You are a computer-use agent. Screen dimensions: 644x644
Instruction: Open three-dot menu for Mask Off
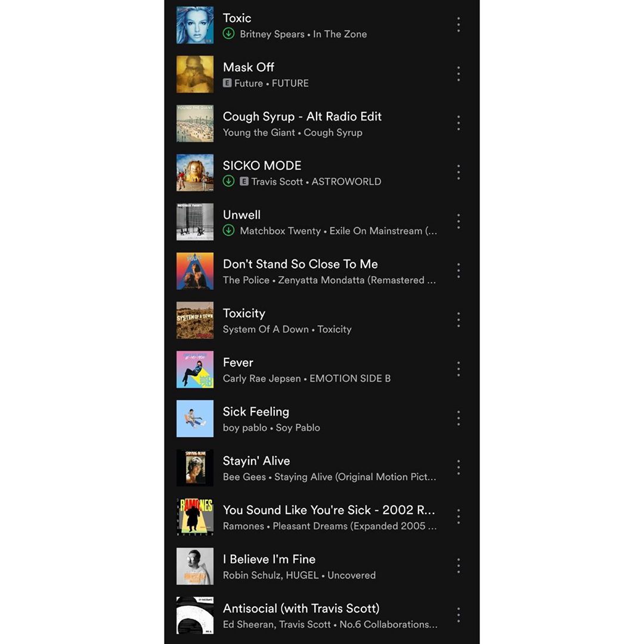coord(459,74)
